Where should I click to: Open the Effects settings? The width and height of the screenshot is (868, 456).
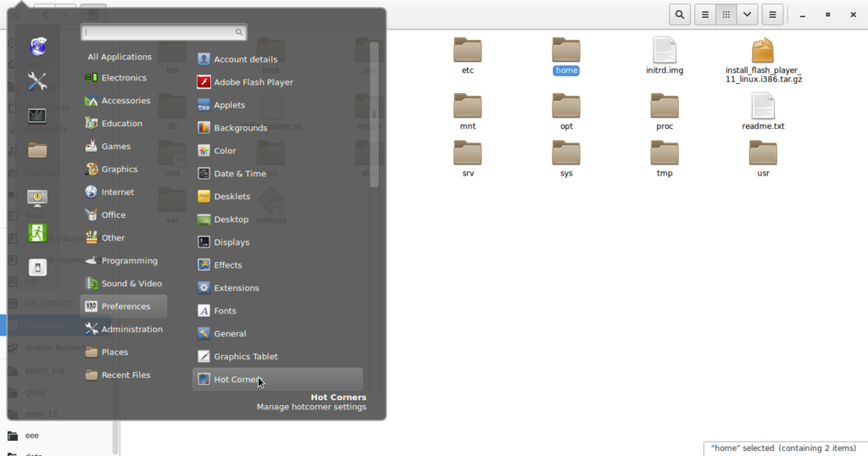pos(277,265)
